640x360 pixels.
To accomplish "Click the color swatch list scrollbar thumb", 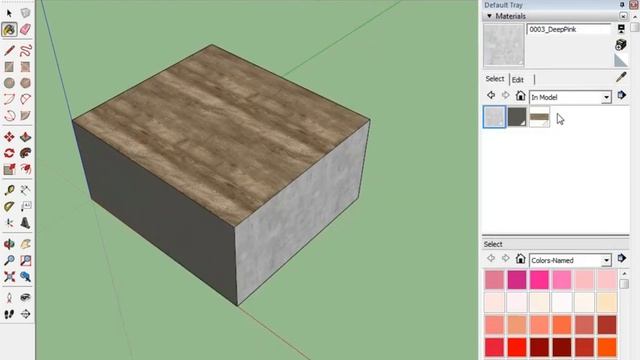I will (624, 284).
